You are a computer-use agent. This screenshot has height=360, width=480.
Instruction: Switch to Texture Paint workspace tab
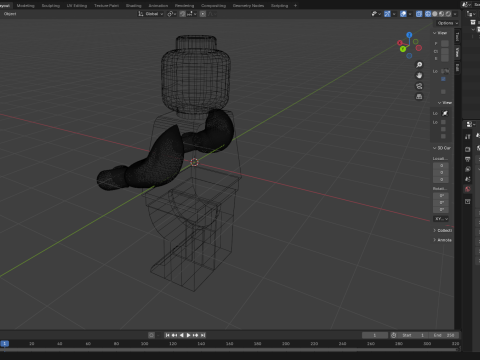pyautogui.click(x=106, y=5)
